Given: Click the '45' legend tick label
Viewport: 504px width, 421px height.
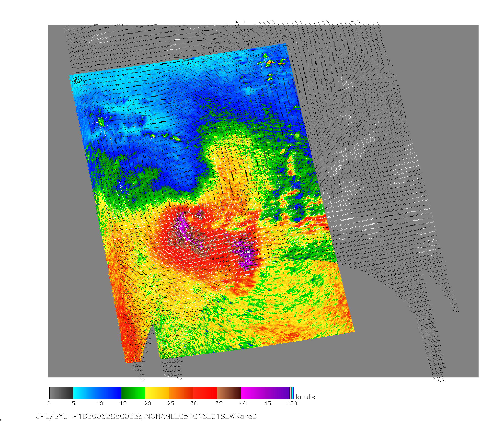Looking at the screenshot, I should click(268, 403).
